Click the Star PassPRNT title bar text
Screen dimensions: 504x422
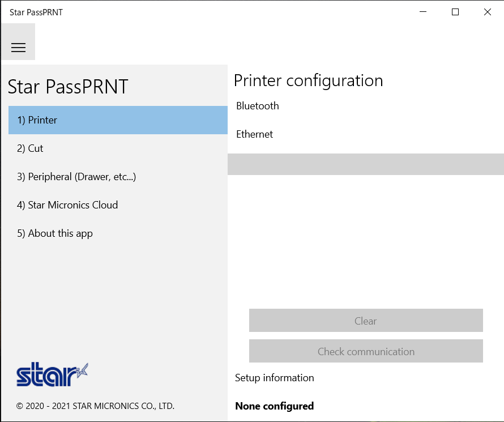click(36, 11)
